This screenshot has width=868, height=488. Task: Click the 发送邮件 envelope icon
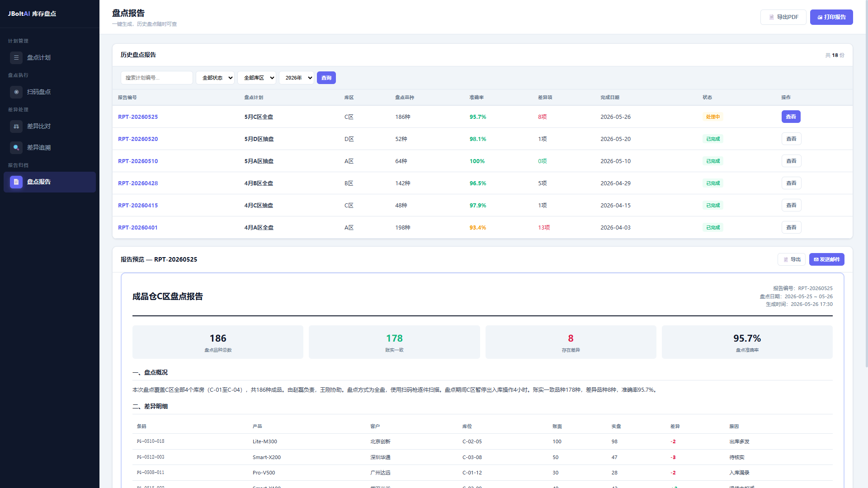(816, 260)
